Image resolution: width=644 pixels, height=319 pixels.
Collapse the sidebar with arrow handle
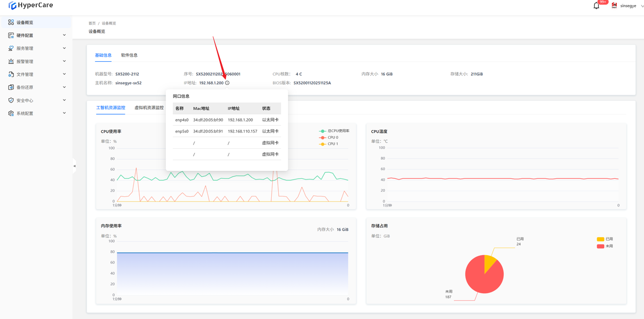click(74, 166)
